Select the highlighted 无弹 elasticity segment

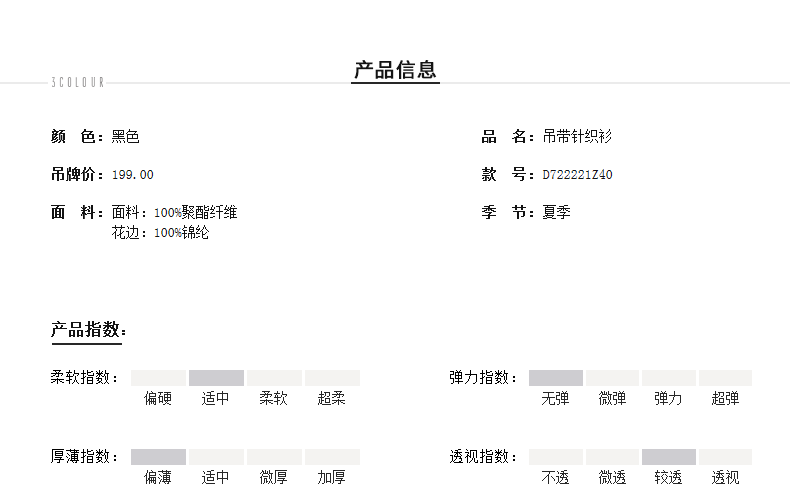coord(555,378)
